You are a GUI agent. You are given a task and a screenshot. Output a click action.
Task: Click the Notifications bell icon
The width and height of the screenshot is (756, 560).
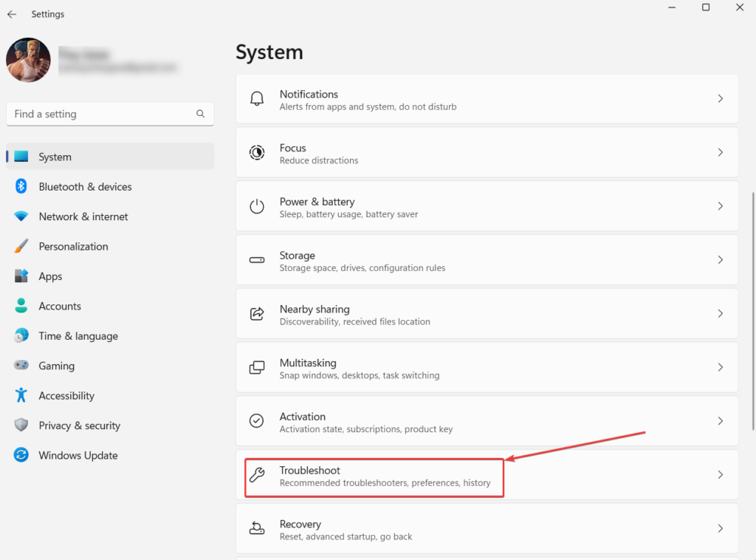coord(257,99)
